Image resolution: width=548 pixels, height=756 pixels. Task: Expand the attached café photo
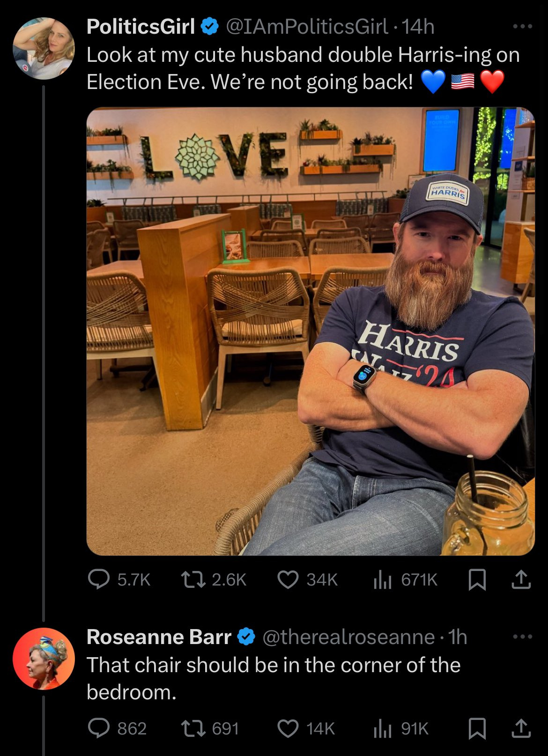310,331
